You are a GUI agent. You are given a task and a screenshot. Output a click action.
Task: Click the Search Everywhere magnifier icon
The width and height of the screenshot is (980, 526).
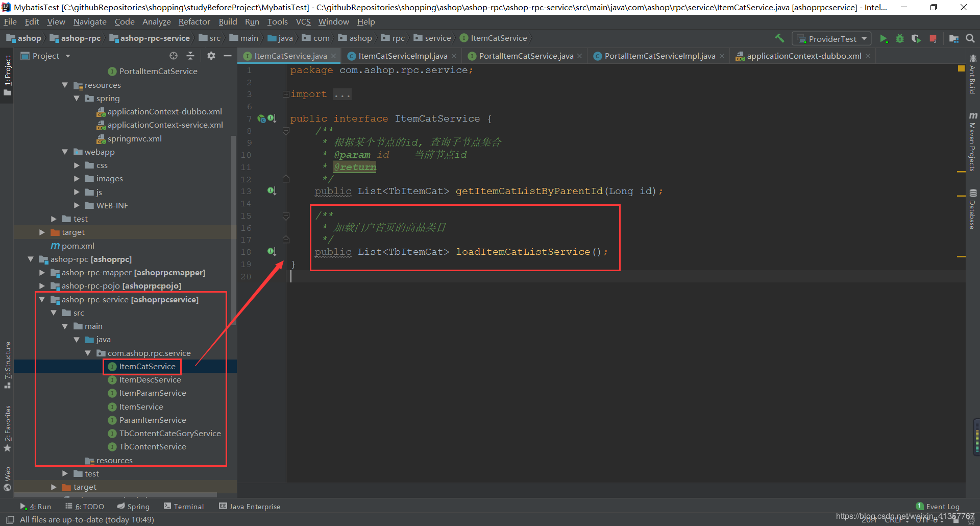970,38
